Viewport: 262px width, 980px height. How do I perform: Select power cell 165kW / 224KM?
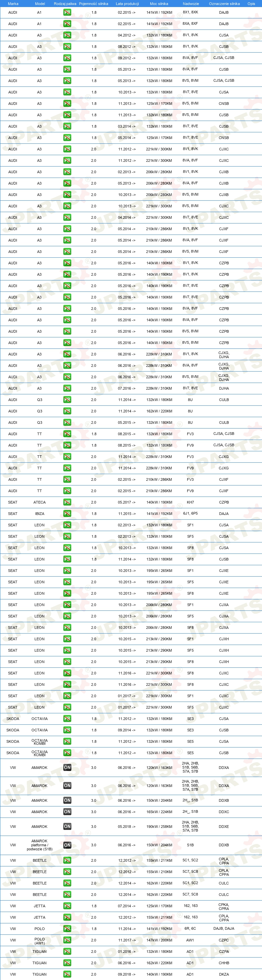tap(159, 811)
